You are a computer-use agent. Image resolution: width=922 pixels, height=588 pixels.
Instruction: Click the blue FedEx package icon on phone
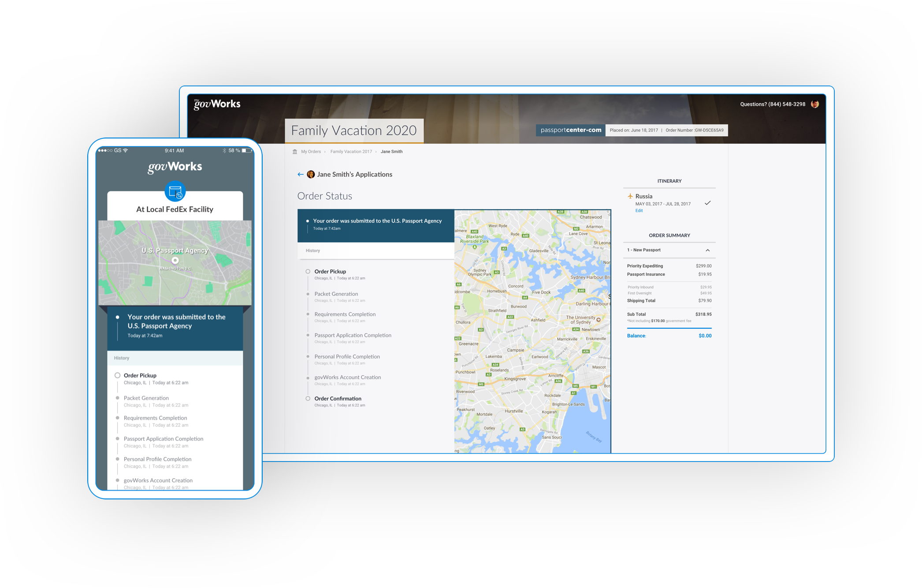pyautogui.click(x=175, y=192)
